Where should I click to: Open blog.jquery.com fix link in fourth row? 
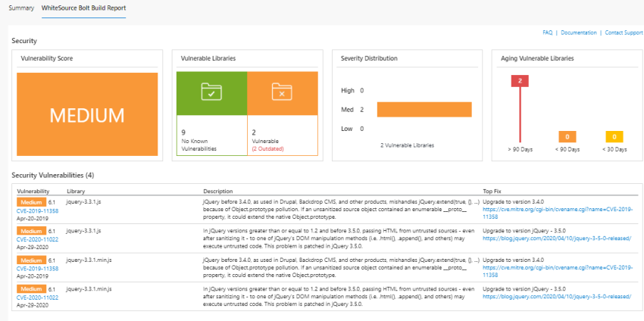point(557,296)
